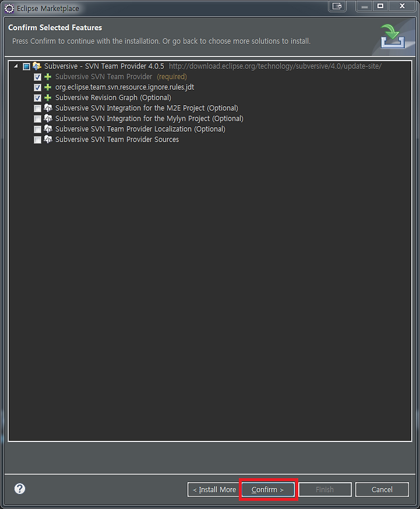Click the Confirm button
The image size is (420, 509).
pyautogui.click(x=268, y=489)
